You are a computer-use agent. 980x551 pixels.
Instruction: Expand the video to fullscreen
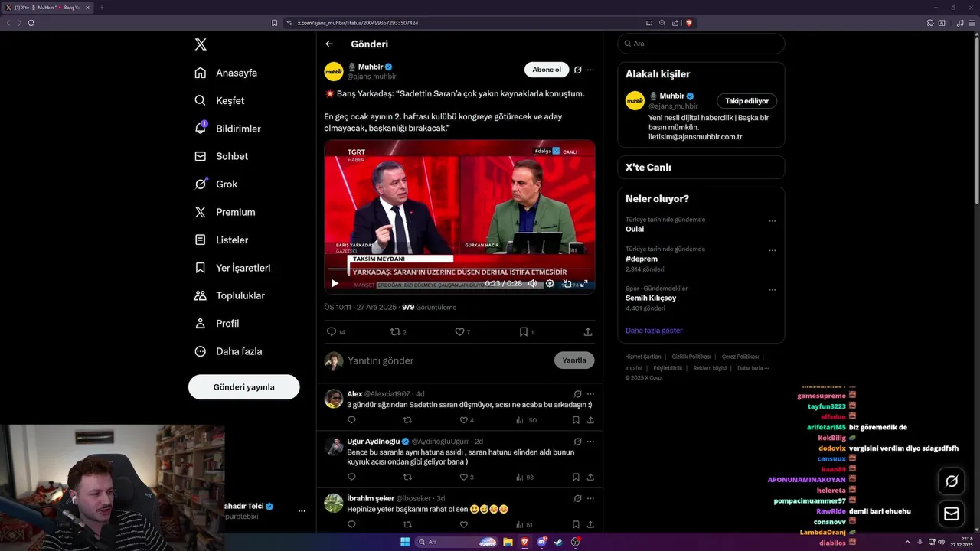tap(584, 283)
